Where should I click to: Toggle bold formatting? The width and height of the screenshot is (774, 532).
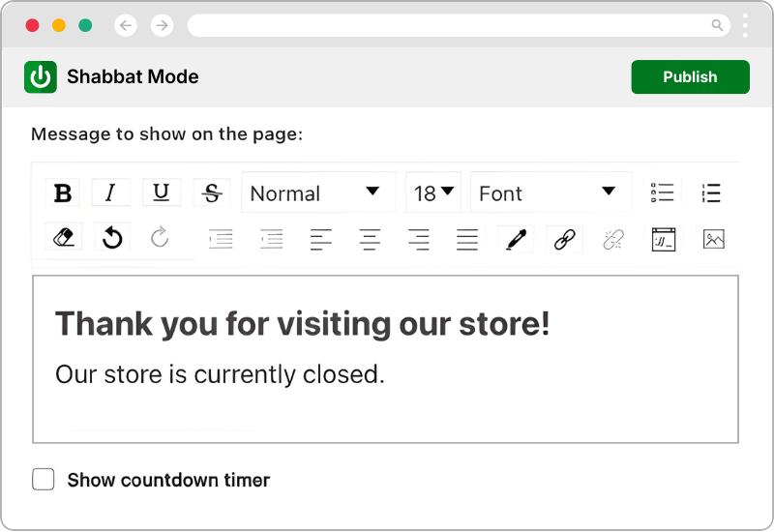coord(63,192)
